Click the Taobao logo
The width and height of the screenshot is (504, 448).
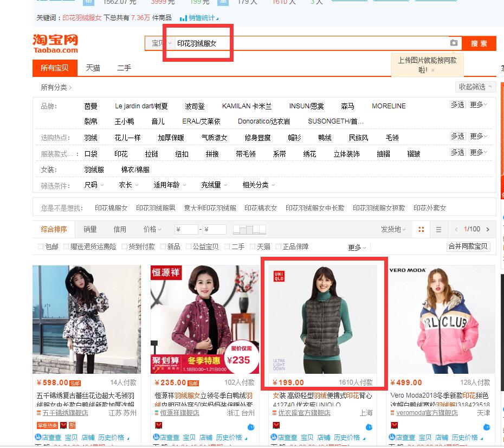(55, 44)
